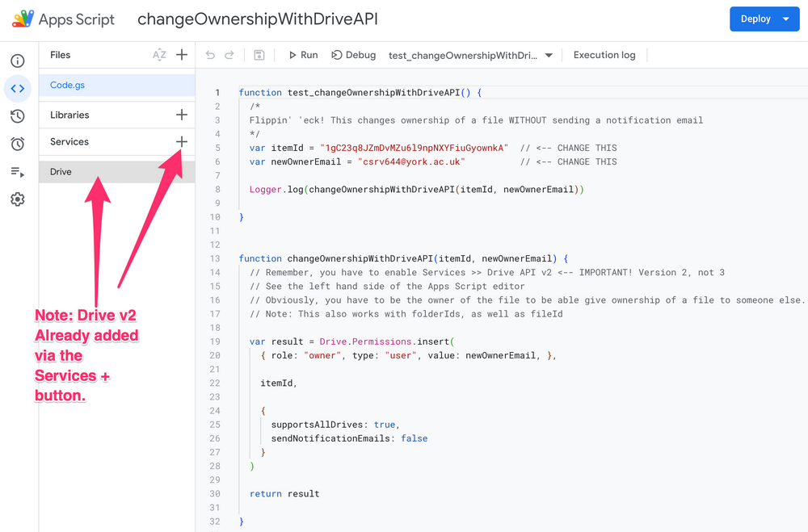Click the redo arrow in toolbar
808x532 pixels.
click(229, 55)
